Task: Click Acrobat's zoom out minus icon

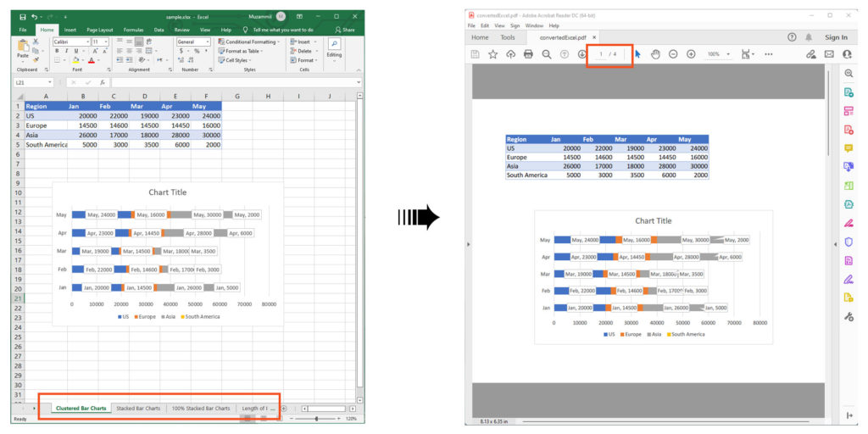Action: (x=673, y=54)
